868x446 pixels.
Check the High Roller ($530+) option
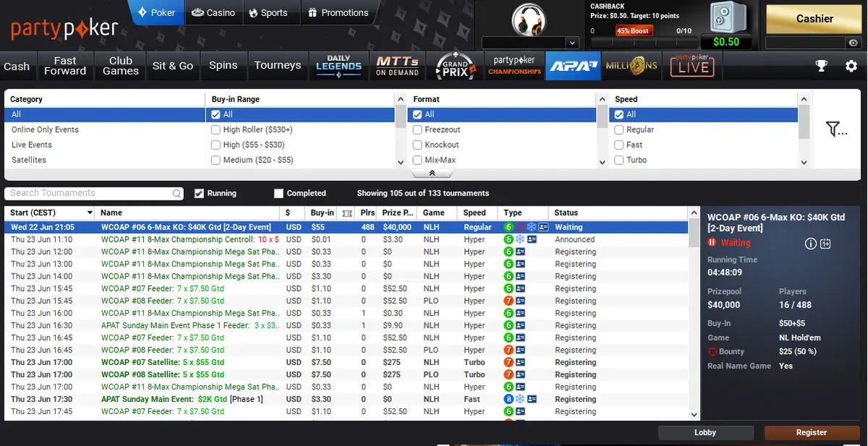click(x=216, y=130)
